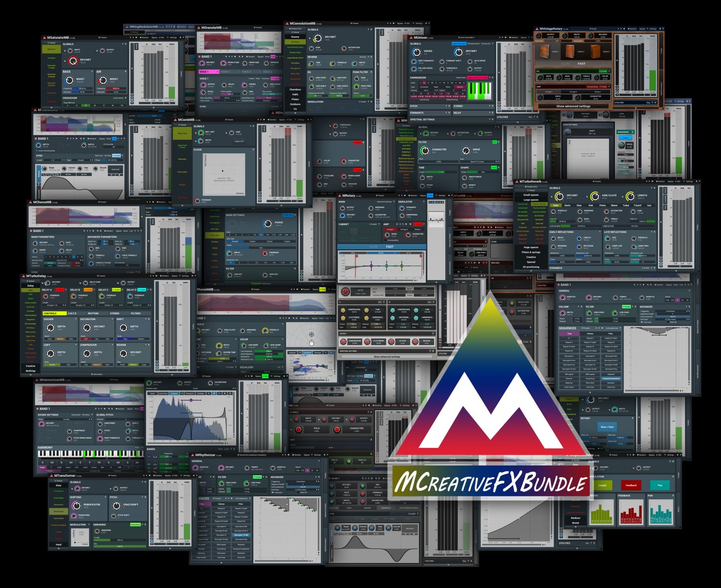This screenshot has width=721, height=588.
Task: Click the Presets icon in MRhythmizer title bar
Action: pos(238,455)
